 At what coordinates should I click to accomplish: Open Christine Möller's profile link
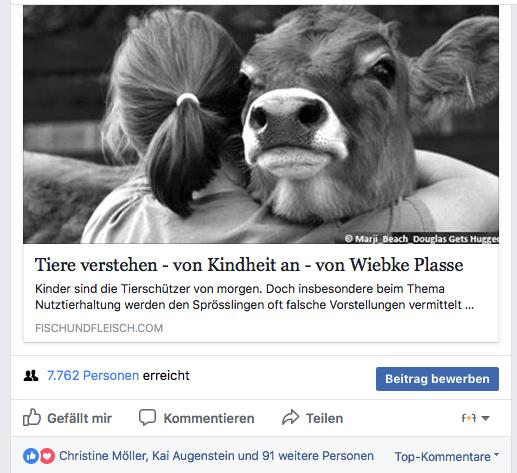103,456
